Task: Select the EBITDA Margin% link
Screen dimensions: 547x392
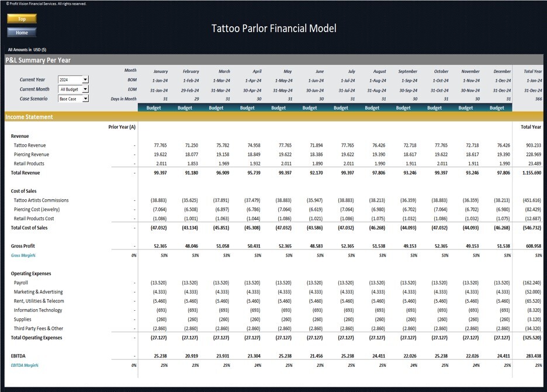Action: pyautogui.click(x=24, y=365)
